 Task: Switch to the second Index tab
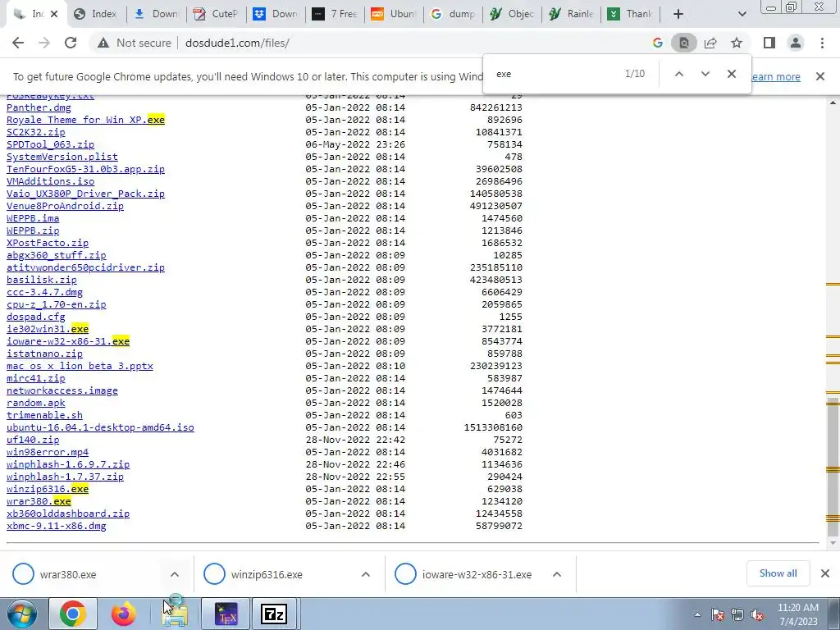click(x=95, y=14)
